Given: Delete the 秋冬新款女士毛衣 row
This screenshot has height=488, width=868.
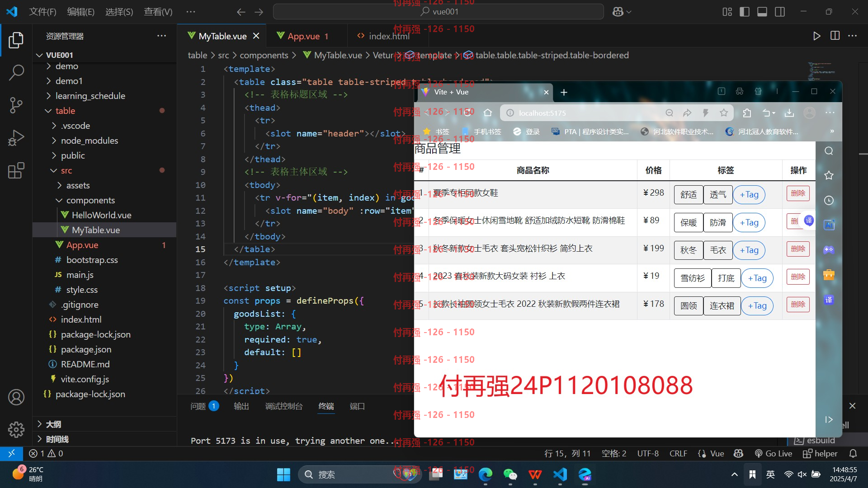Looking at the screenshot, I should (x=798, y=249).
